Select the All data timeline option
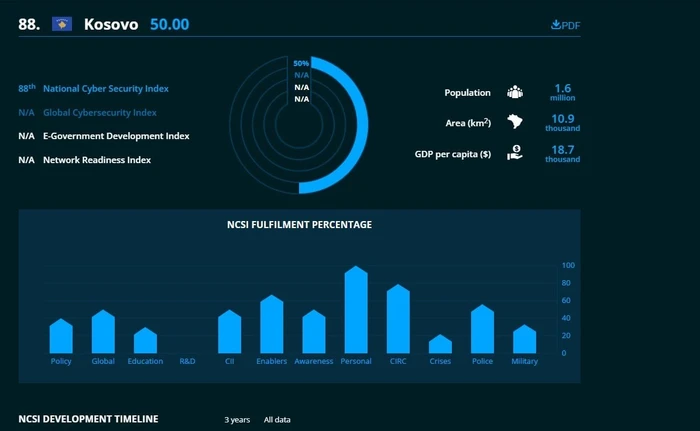The image size is (700, 431). point(277,420)
